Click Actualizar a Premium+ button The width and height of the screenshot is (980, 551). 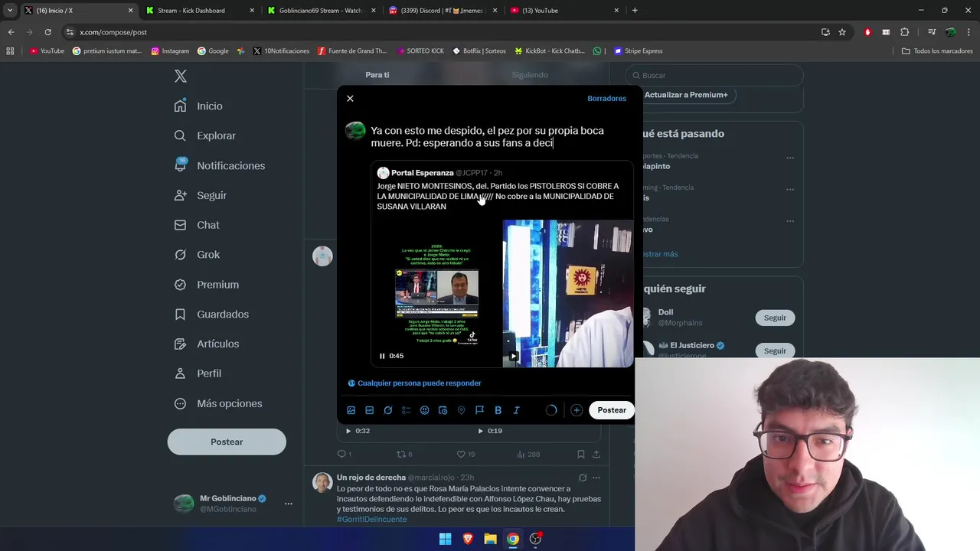click(x=686, y=95)
